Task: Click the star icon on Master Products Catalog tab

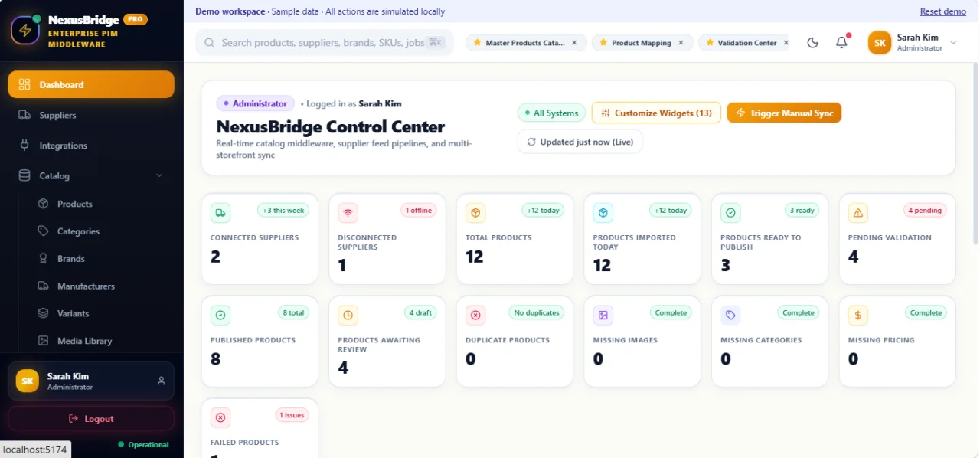Action: pos(478,43)
